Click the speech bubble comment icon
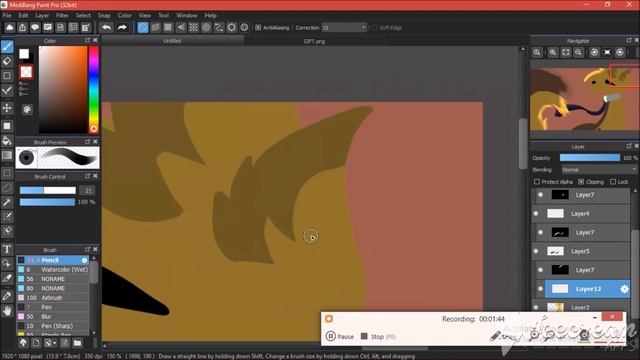 tap(35, 28)
